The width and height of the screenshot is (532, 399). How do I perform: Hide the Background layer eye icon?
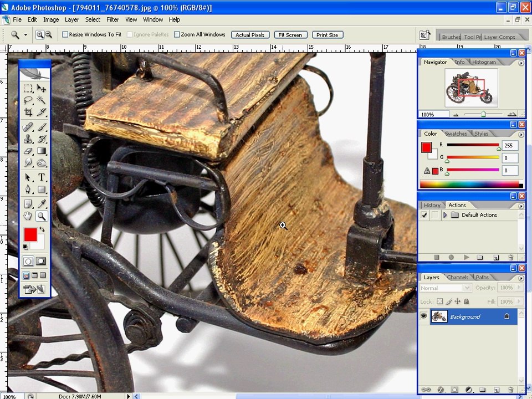(x=423, y=316)
